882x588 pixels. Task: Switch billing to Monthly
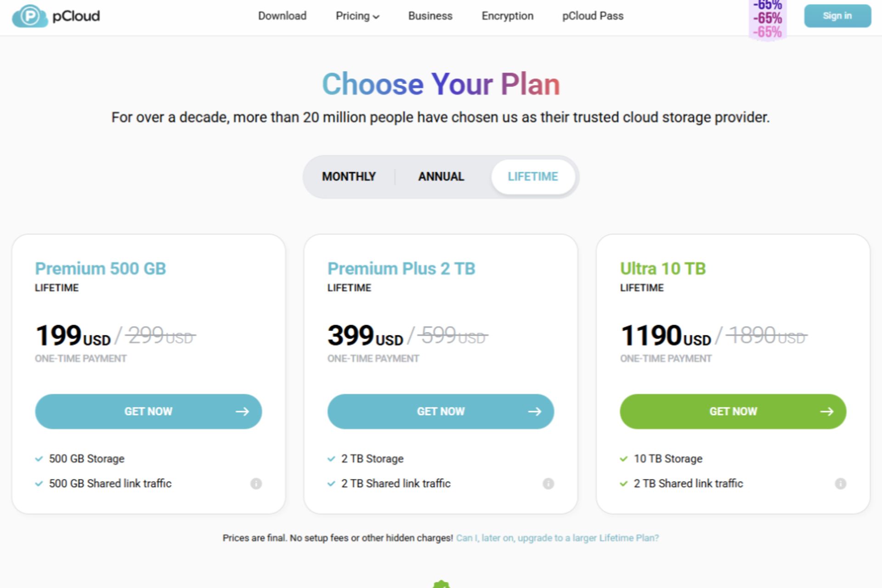click(x=349, y=176)
